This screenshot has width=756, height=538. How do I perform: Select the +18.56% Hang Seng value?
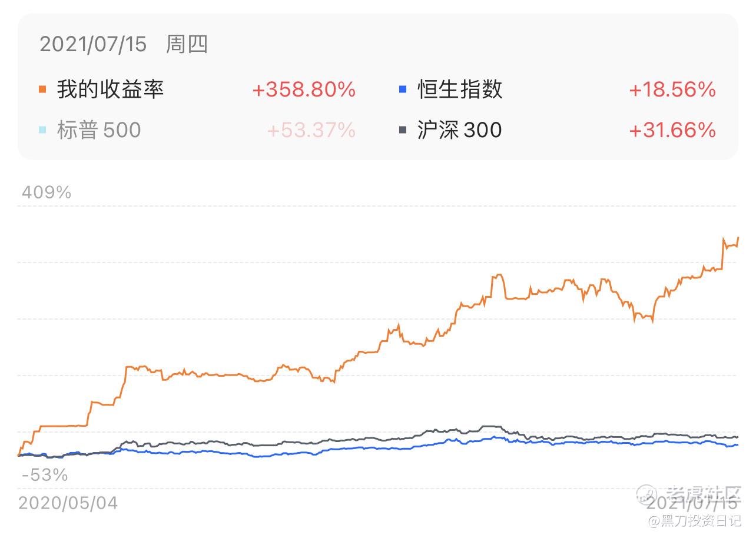(672, 89)
